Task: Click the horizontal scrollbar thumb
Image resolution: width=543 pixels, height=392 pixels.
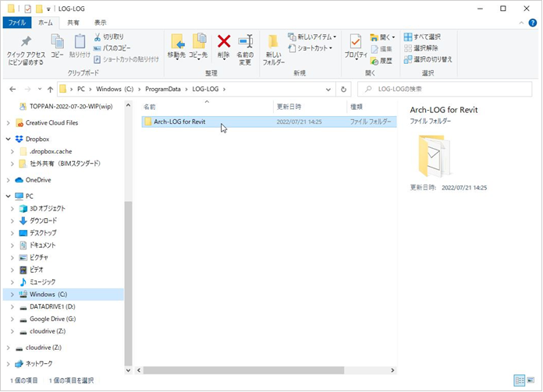Action: click(243, 370)
